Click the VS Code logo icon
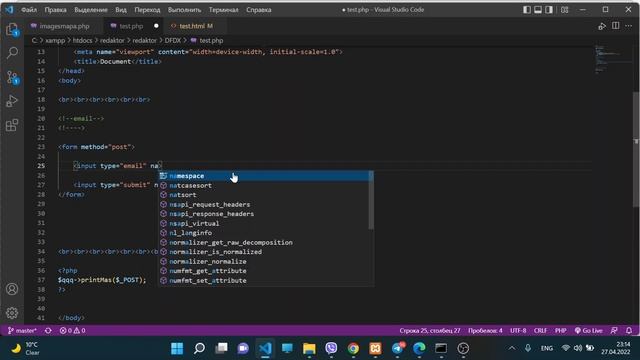 (x=9, y=9)
